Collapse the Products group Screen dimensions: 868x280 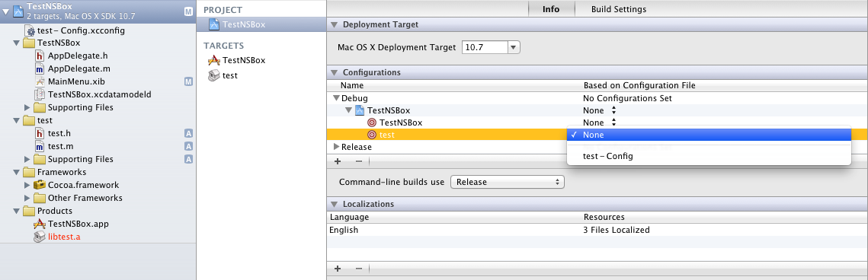tap(16, 211)
